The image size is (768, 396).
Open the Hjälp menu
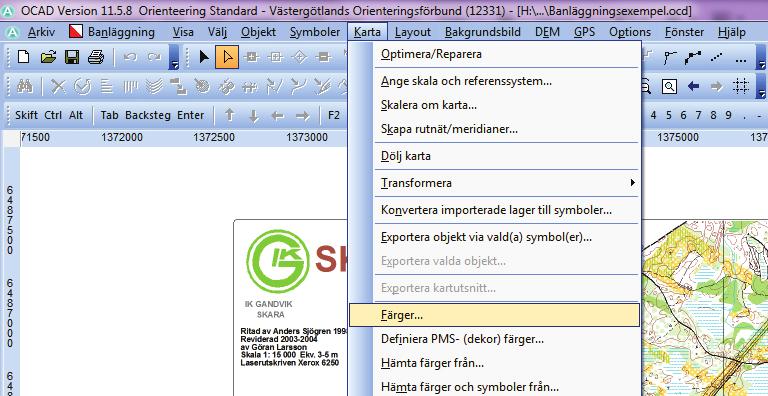click(731, 32)
